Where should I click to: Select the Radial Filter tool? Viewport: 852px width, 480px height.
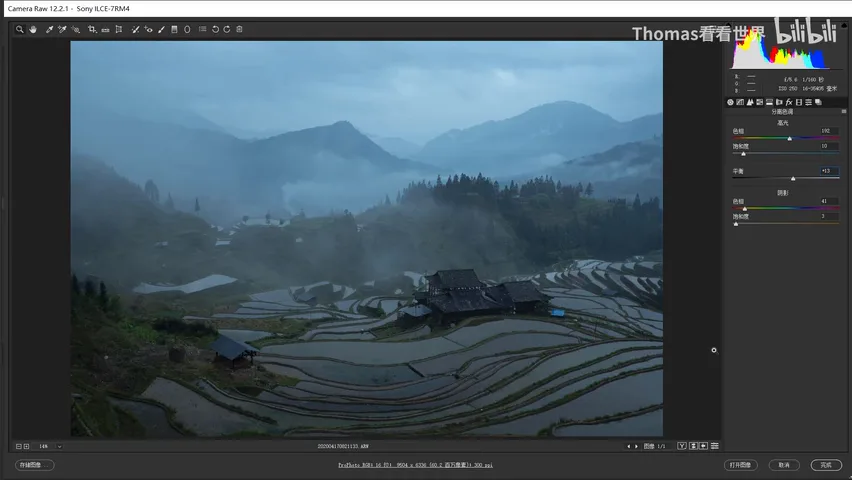point(187,29)
